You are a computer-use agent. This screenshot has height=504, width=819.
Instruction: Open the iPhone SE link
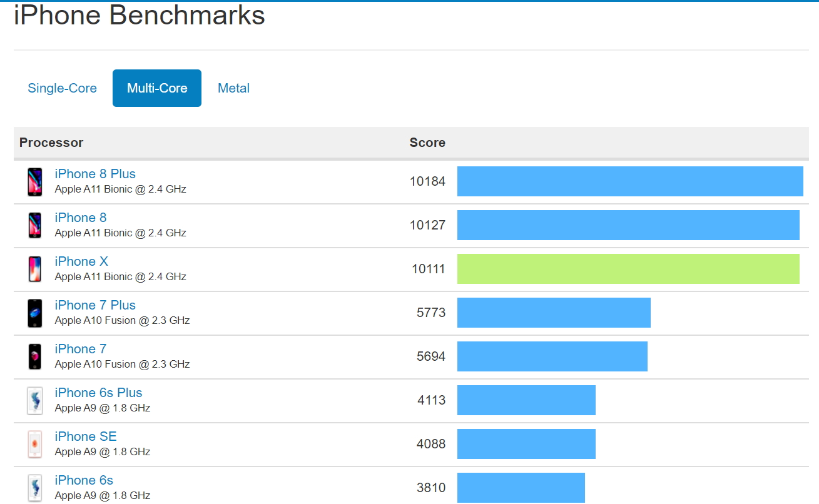[86, 436]
